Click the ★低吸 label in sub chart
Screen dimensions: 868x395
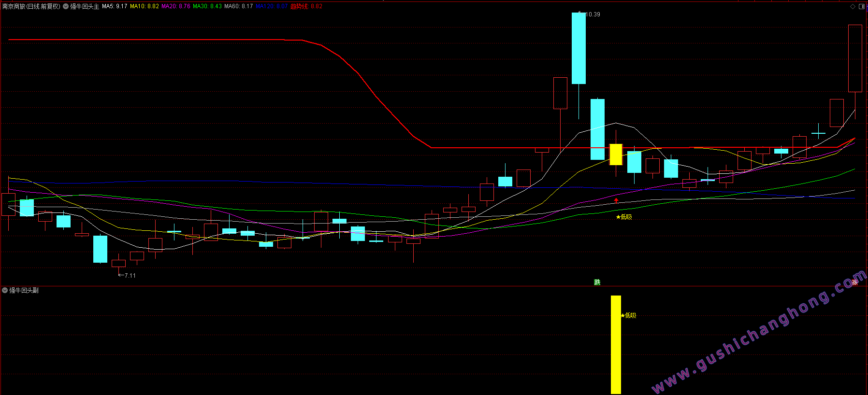pyautogui.click(x=628, y=315)
